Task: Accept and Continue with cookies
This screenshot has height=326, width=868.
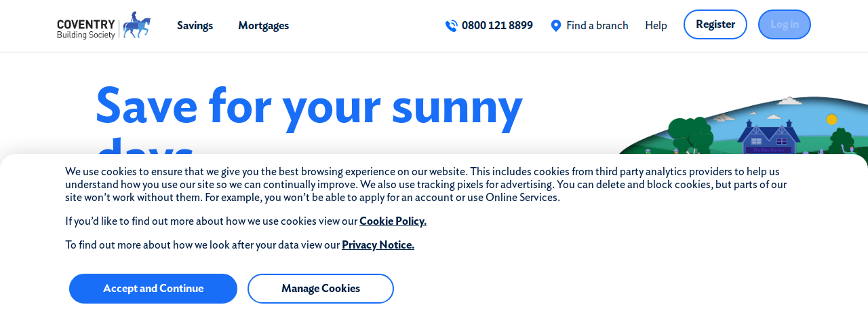Action: 153,289
